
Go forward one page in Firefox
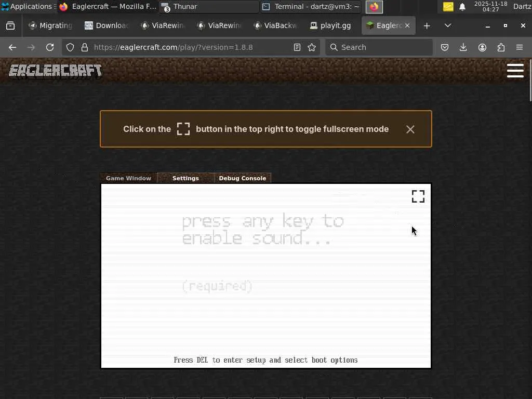click(x=31, y=47)
